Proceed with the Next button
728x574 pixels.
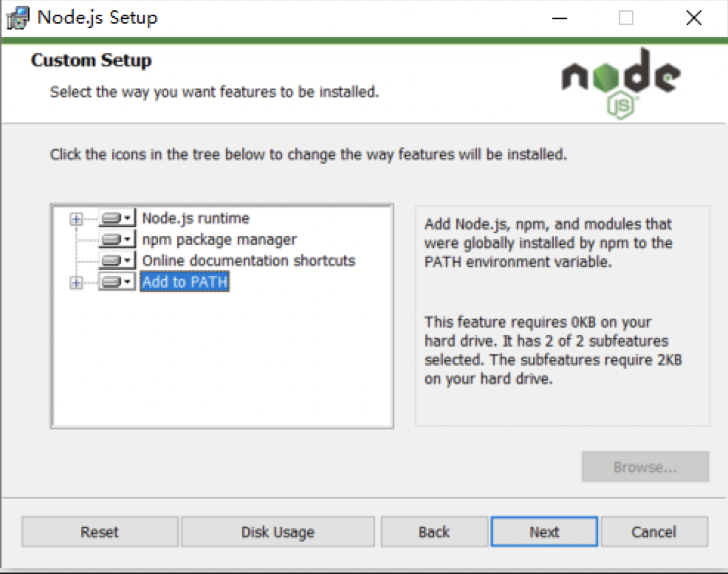(544, 532)
